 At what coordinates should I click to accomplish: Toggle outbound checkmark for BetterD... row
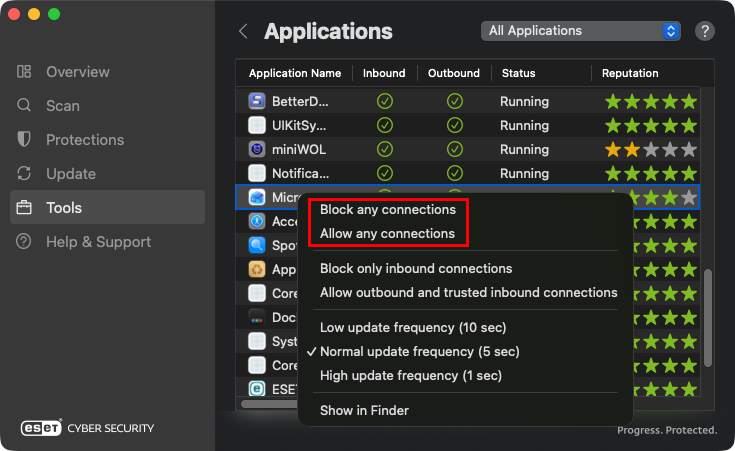(x=455, y=101)
